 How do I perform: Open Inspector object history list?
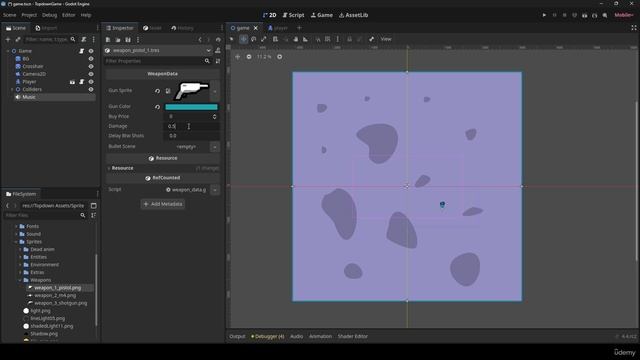(218, 40)
